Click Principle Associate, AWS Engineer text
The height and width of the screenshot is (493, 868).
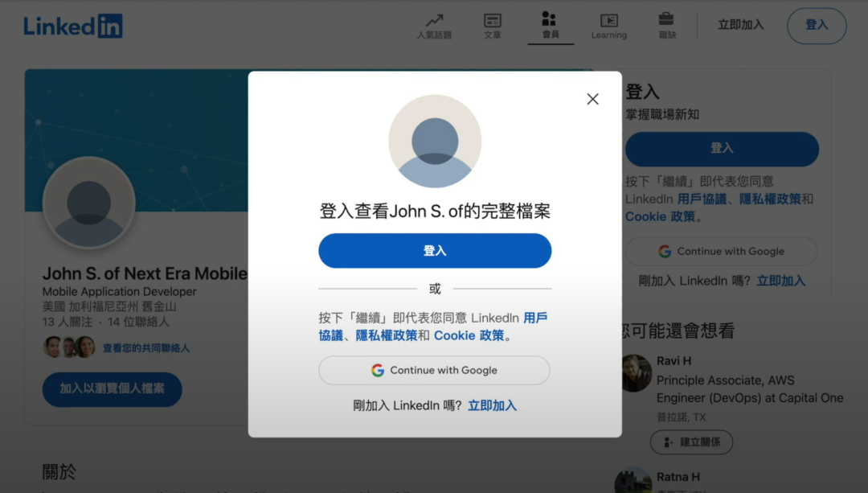coord(750,389)
